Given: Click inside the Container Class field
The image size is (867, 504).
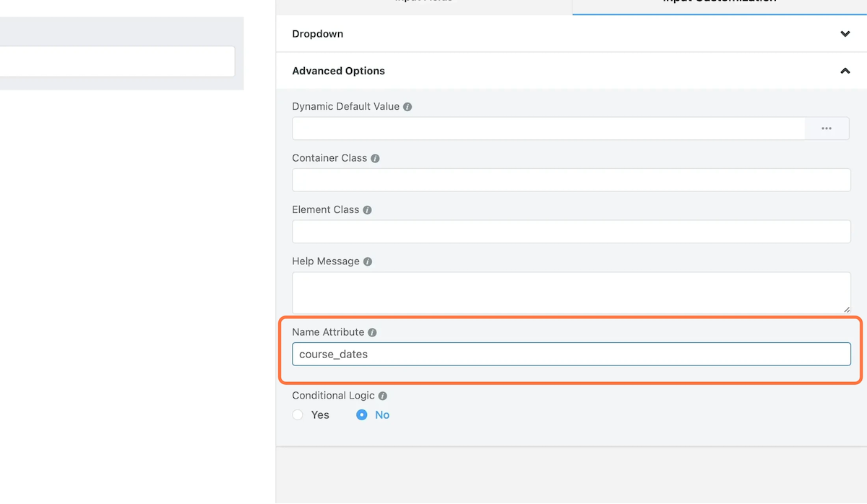Looking at the screenshot, I should point(571,181).
